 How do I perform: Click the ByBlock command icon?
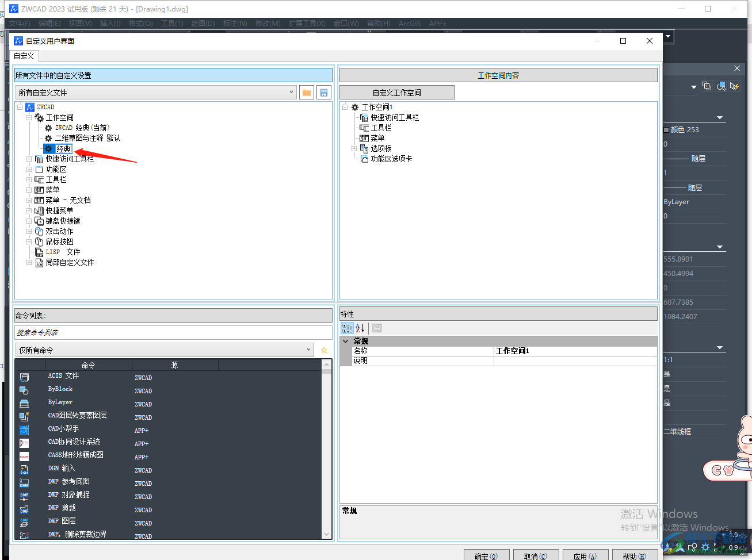(x=24, y=390)
